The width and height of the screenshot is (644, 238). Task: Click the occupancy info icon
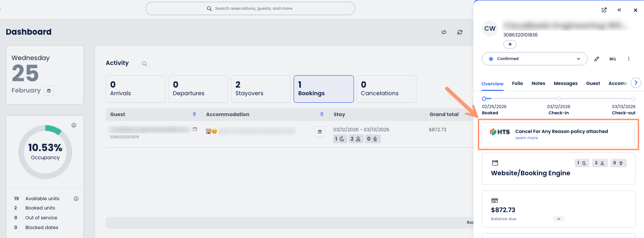click(74, 125)
